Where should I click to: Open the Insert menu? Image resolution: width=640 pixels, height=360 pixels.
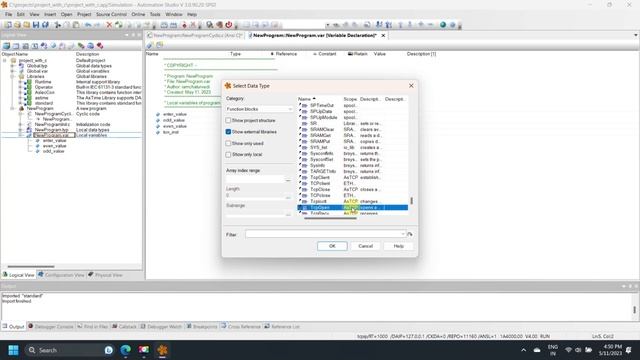click(50, 14)
